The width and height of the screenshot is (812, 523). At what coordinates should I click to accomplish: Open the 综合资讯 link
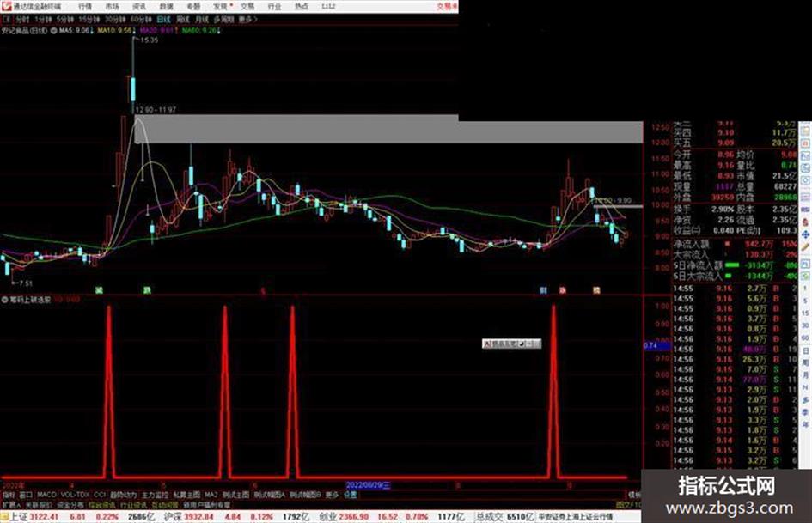pos(102,505)
